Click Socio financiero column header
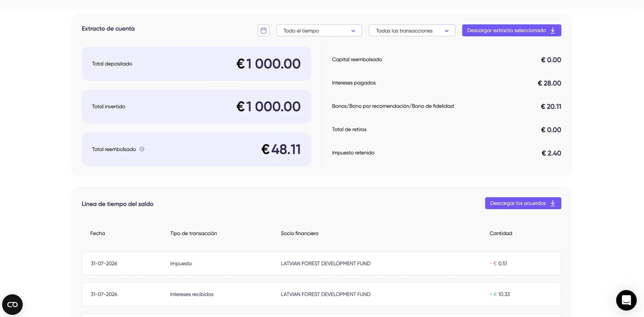 coord(300,233)
